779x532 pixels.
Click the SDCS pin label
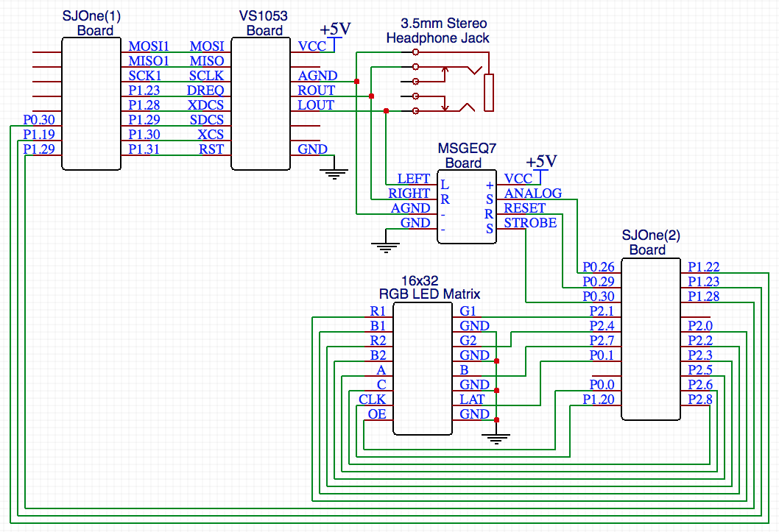[207, 120]
